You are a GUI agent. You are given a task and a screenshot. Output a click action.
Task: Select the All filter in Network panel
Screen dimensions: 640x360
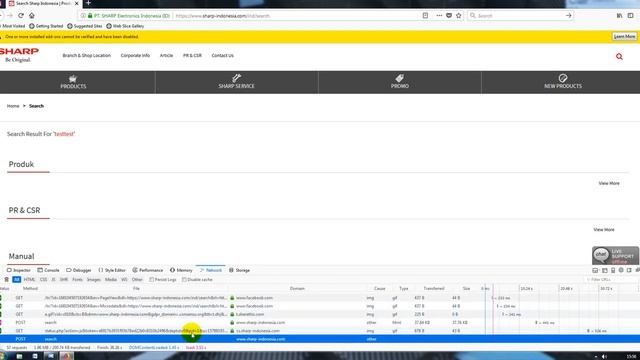(x=17, y=280)
